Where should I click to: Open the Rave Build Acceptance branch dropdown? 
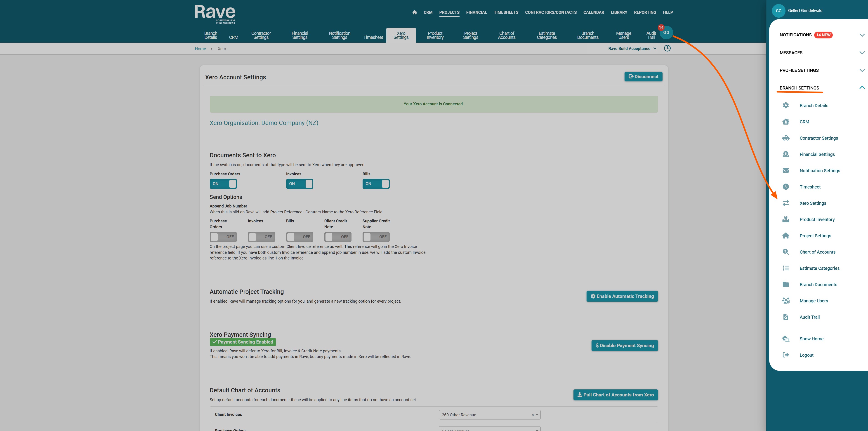point(632,49)
